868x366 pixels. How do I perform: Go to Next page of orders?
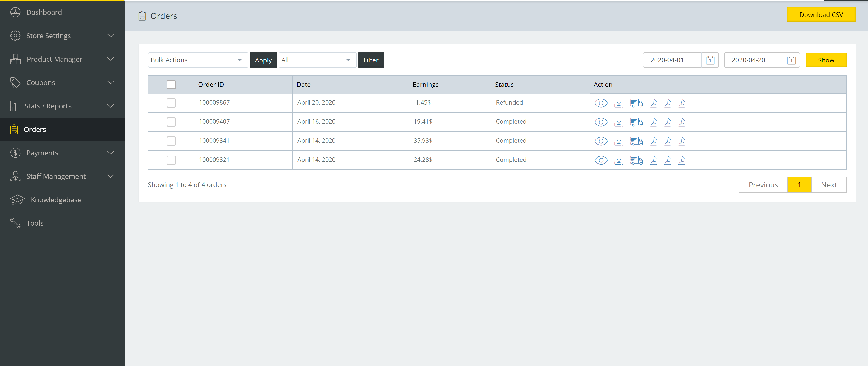pos(829,185)
